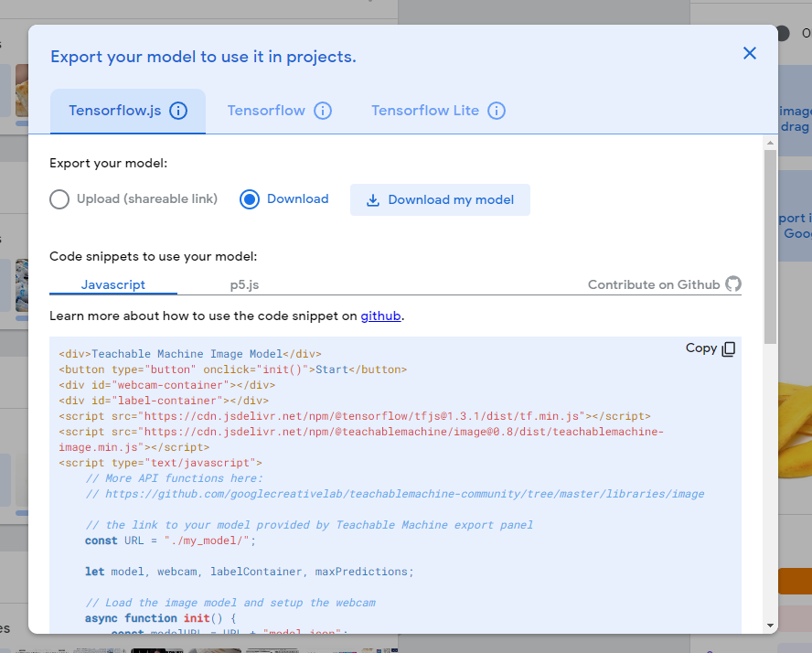Screen dimensions: 812x653
Task: Click 'Teachable Machine Image Model' div line
Action: pyautogui.click(x=190, y=354)
